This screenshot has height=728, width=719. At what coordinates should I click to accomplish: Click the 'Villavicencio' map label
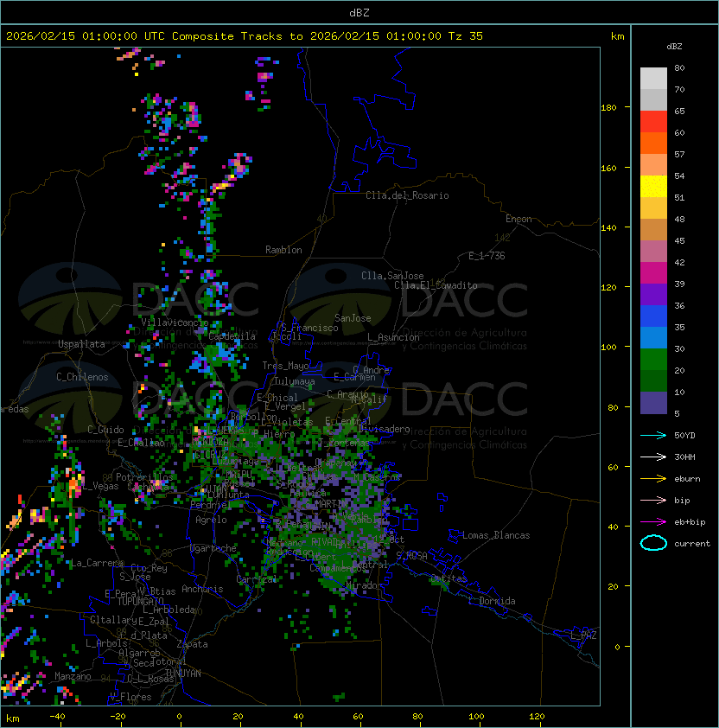click(175, 322)
